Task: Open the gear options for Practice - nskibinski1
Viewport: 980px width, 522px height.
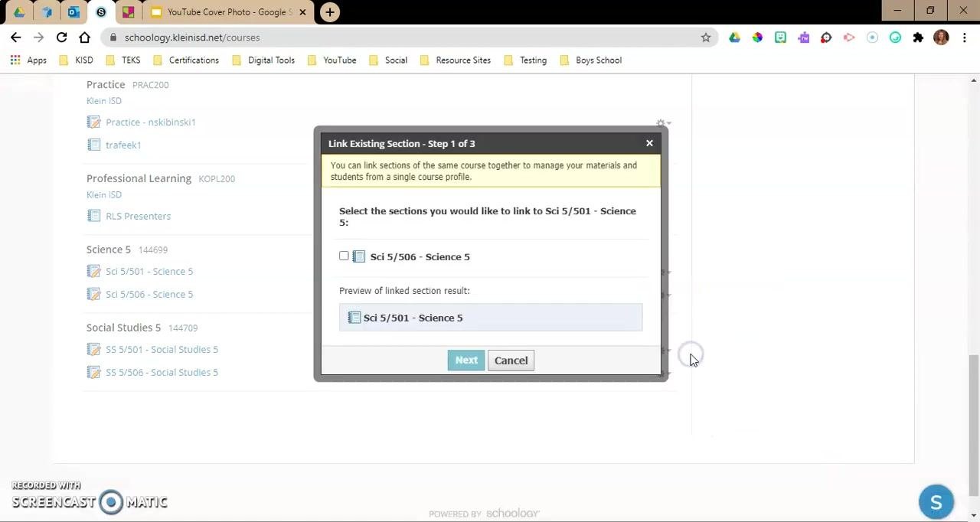Action: tap(663, 122)
